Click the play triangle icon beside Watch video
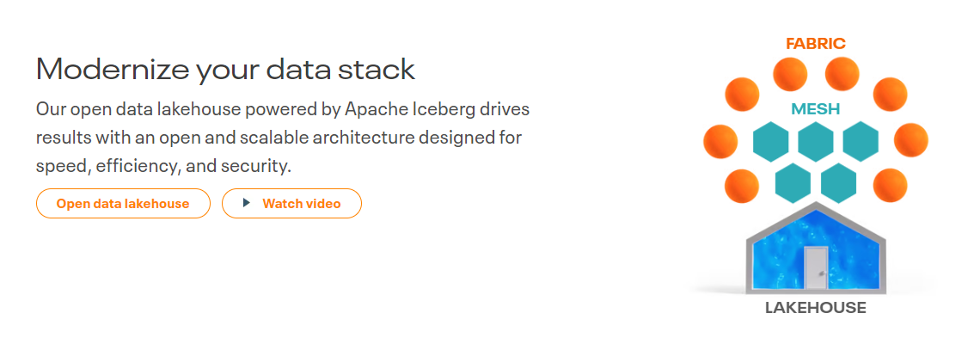 [x=247, y=203]
